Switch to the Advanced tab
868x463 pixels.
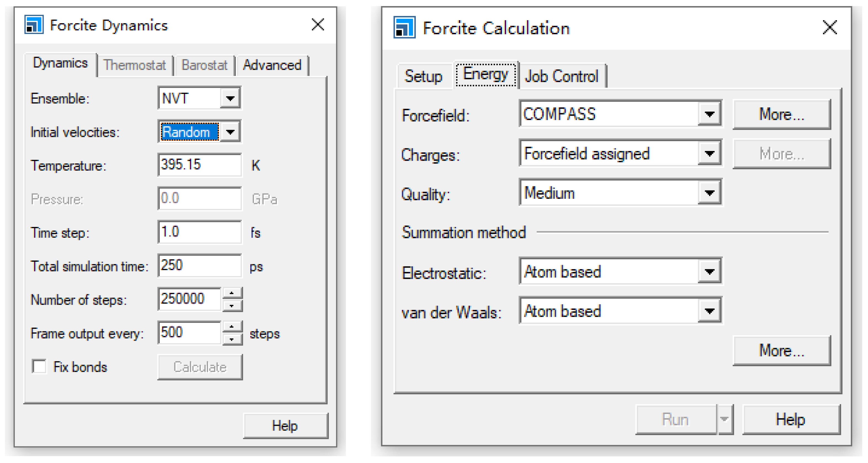(272, 65)
